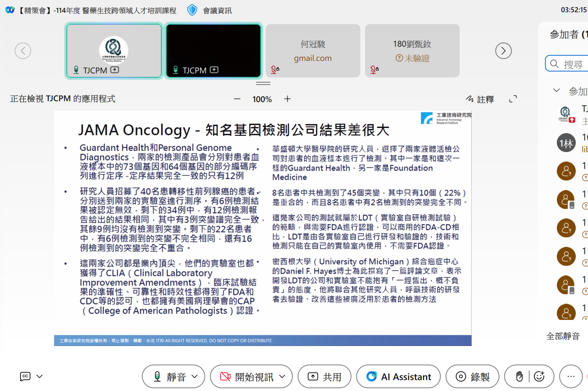This screenshot has width=588, height=391.
Task: Click 全部靜音 to mute all
Action: tap(563, 336)
